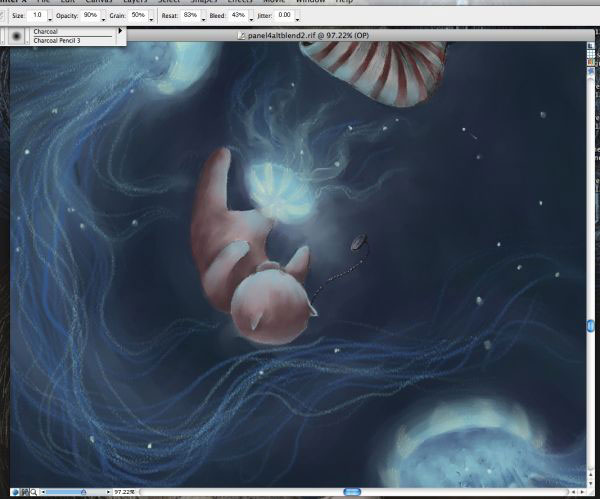Screen dimensions: 600x499
Task: Open the Size slider popup arrow
Action: pyautogui.click(x=50, y=18)
